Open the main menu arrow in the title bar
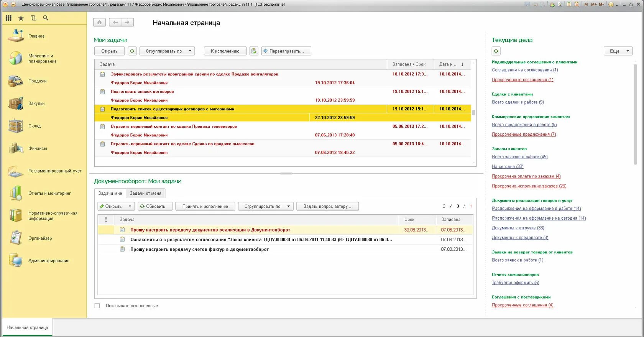Viewport: 644px width, 337px height. coord(13,5)
